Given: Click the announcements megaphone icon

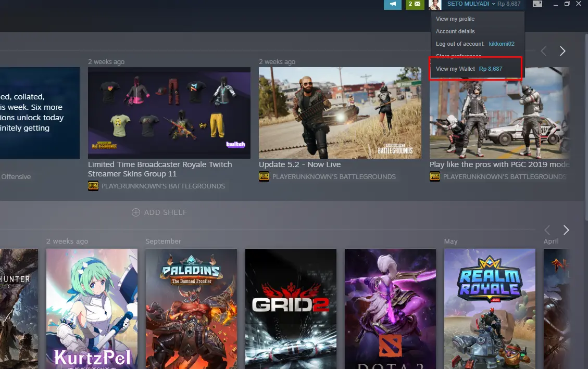Looking at the screenshot, I should point(393,4).
